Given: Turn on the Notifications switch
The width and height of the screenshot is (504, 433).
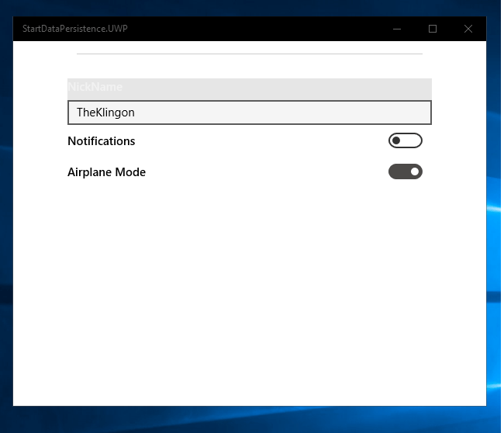Looking at the screenshot, I should point(405,140).
